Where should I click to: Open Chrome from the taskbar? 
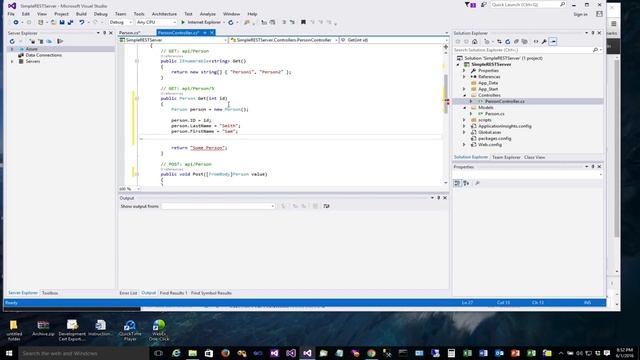click(371, 353)
